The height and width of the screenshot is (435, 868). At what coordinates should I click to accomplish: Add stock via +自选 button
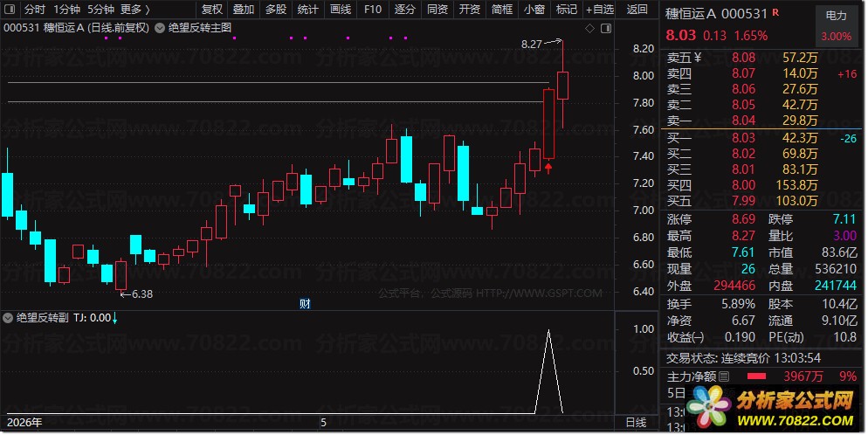[x=600, y=10]
